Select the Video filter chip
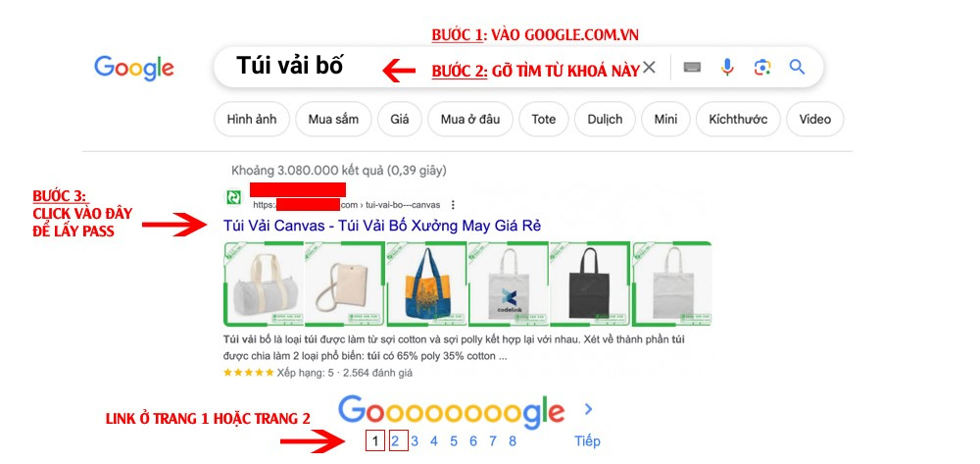Screen dimensions: 980x464 tap(815, 119)
